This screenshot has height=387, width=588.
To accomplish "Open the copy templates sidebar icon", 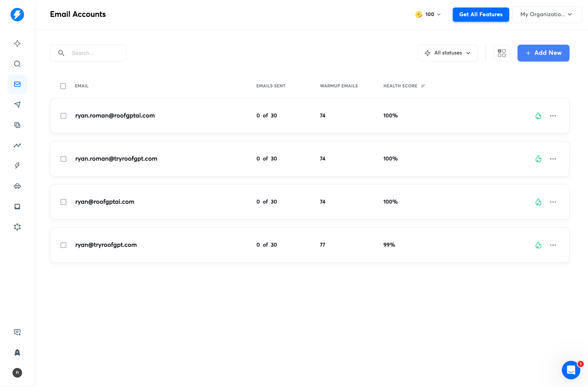I will point(17,125).
